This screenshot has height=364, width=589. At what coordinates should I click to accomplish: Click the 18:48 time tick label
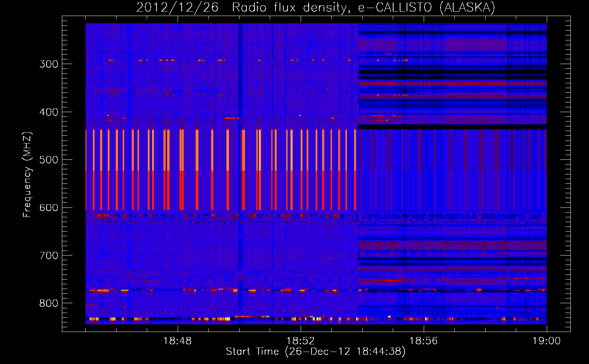click(177, 341)
